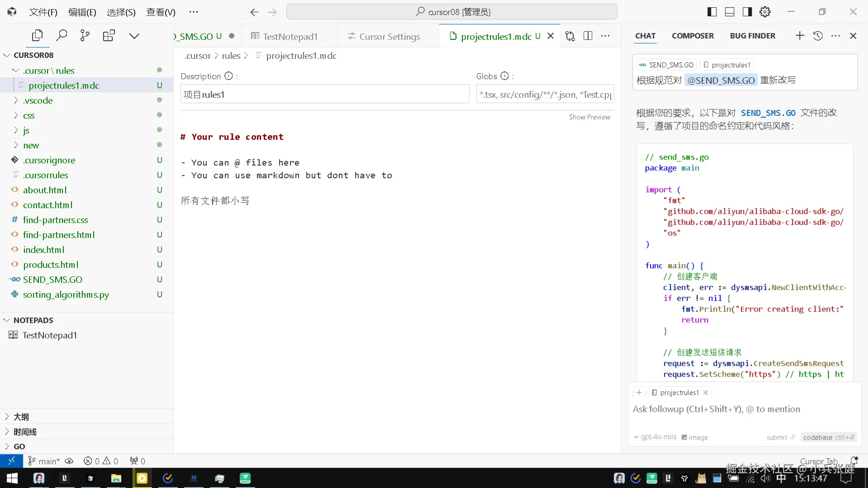Toggle secondary side bar layout icon
Image resolution: width=868 pixels, height=488 pixels.
[x=747, y=12]
